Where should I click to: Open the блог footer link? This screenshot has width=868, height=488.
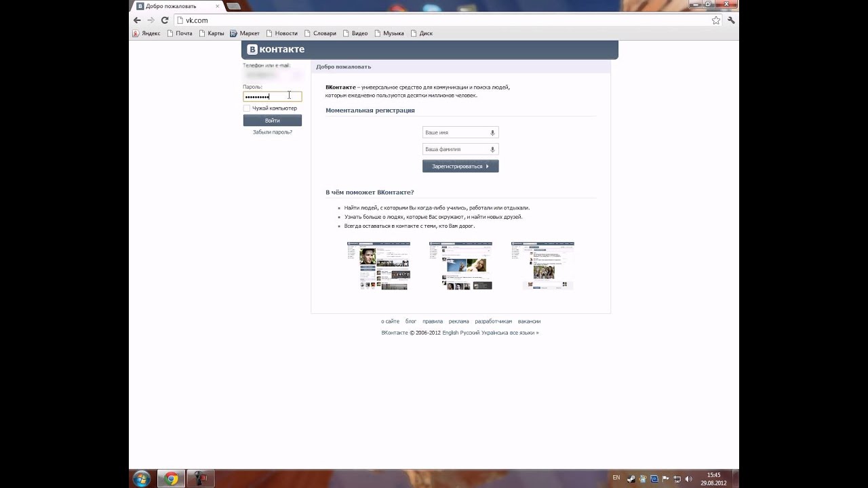coord(411,321)
